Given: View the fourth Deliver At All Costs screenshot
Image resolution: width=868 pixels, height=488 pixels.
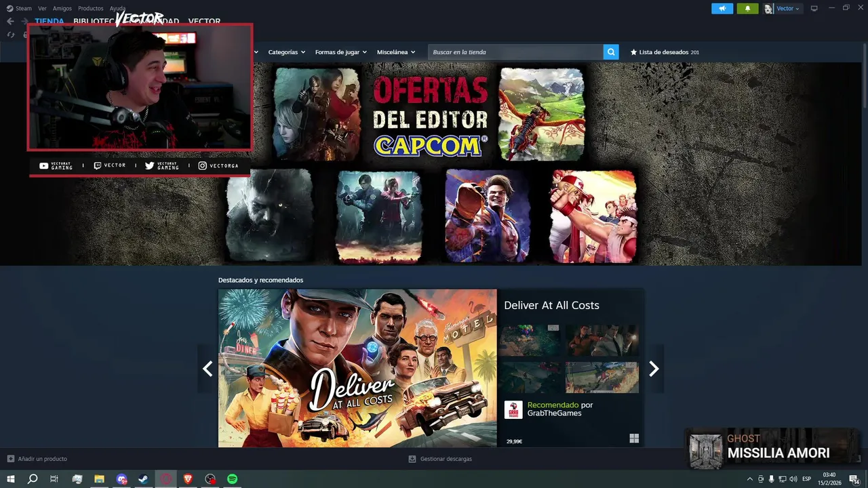Looking at the screenshot, I should click(602, 378).
